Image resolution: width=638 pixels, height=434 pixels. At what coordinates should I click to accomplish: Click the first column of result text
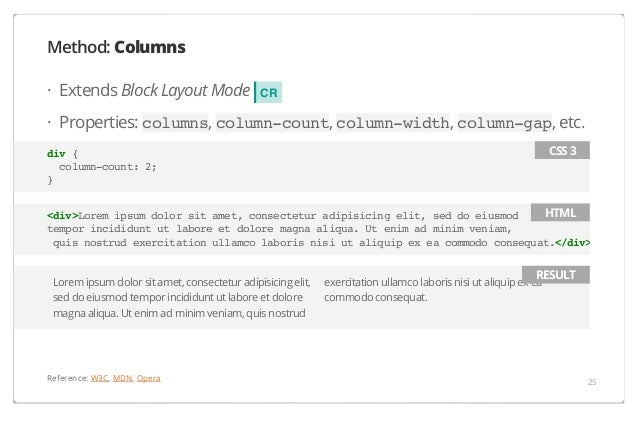tap(181, 297)
